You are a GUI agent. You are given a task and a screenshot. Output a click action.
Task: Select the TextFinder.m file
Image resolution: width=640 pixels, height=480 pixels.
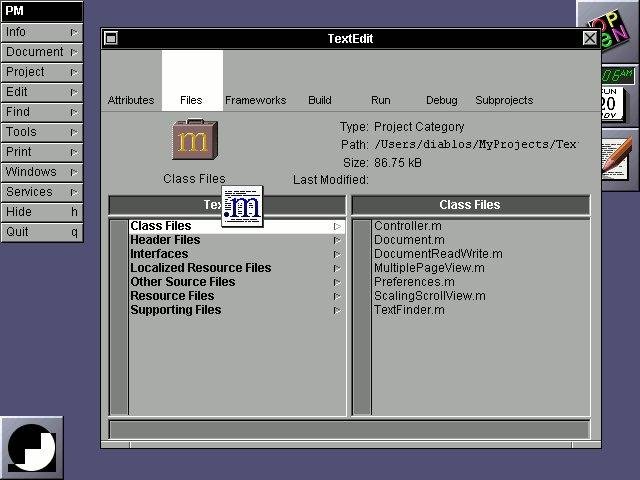[x=480, y=310]
